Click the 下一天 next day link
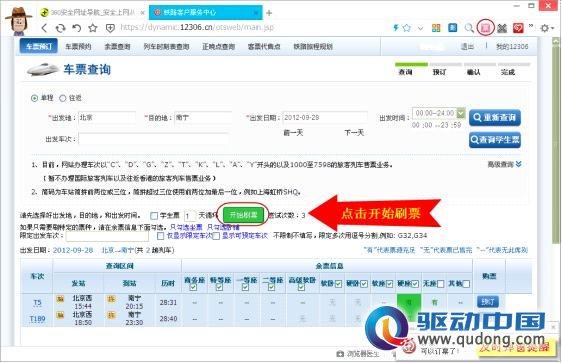The width and height of the screenshot is (562, 363). point(354,133)
